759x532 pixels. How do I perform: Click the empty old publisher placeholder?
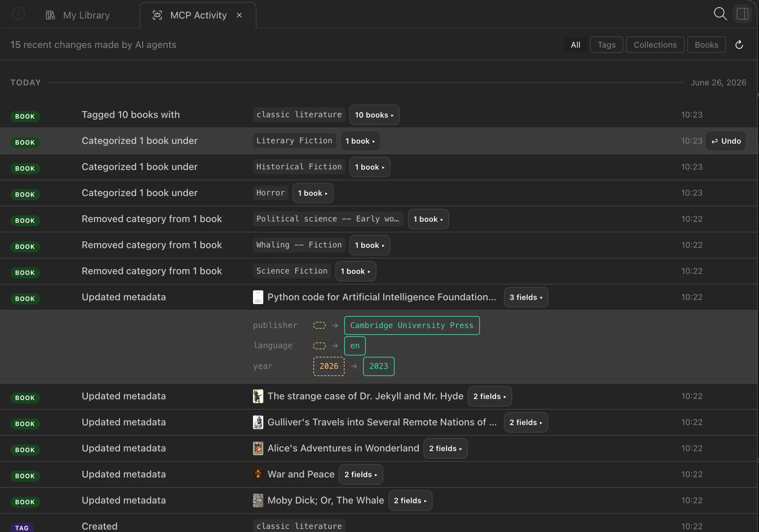(320, 325)
